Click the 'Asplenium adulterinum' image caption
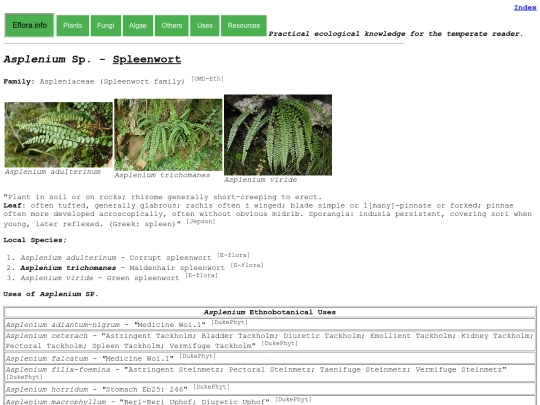This screenshot has width=540, height=405. click(53, 172)
